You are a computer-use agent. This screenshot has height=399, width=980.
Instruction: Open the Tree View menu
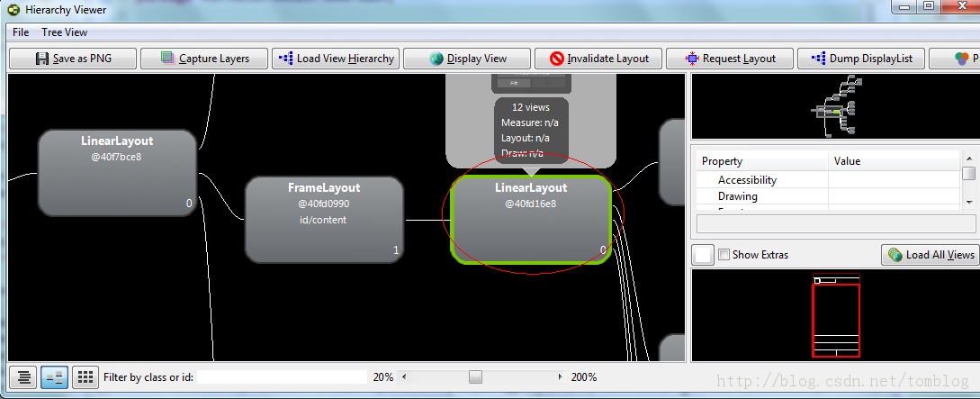(x=65, y=32)
